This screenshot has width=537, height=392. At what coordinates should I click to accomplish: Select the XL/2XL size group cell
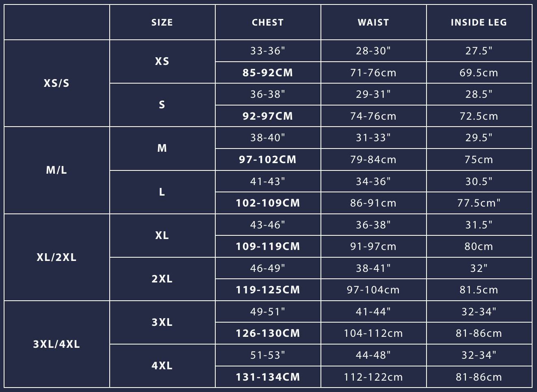click(x=57, y=257)
